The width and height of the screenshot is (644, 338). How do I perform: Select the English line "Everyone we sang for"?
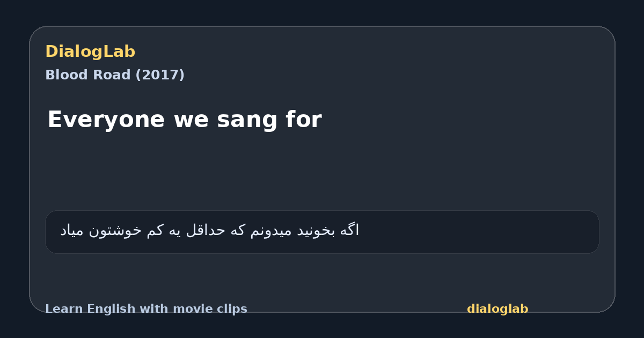(185, 120)
